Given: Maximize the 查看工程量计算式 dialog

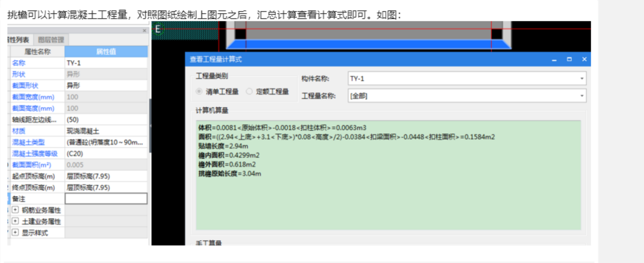Looking at the screenshot, I should tap(569, 60).
